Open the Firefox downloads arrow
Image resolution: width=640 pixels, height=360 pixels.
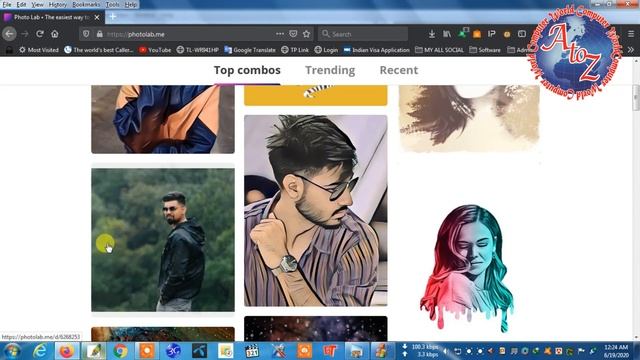431,34
